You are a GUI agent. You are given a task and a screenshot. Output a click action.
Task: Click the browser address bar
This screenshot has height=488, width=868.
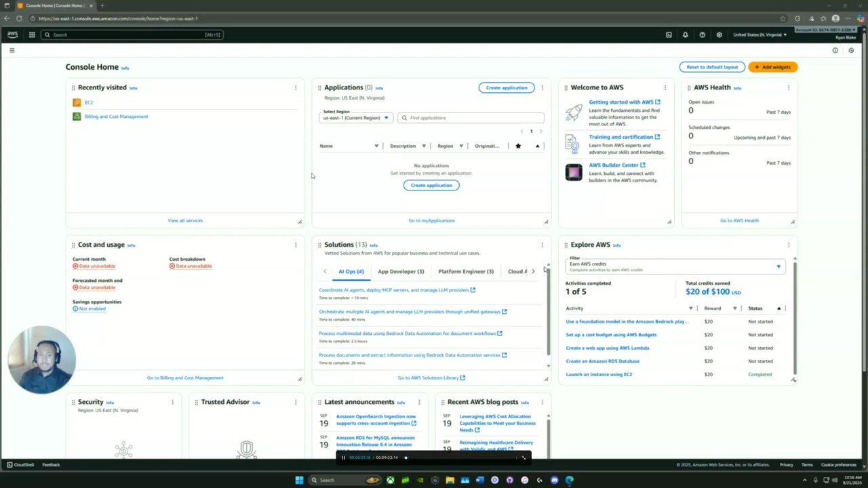pyautogui.click(x=407, y=18)
